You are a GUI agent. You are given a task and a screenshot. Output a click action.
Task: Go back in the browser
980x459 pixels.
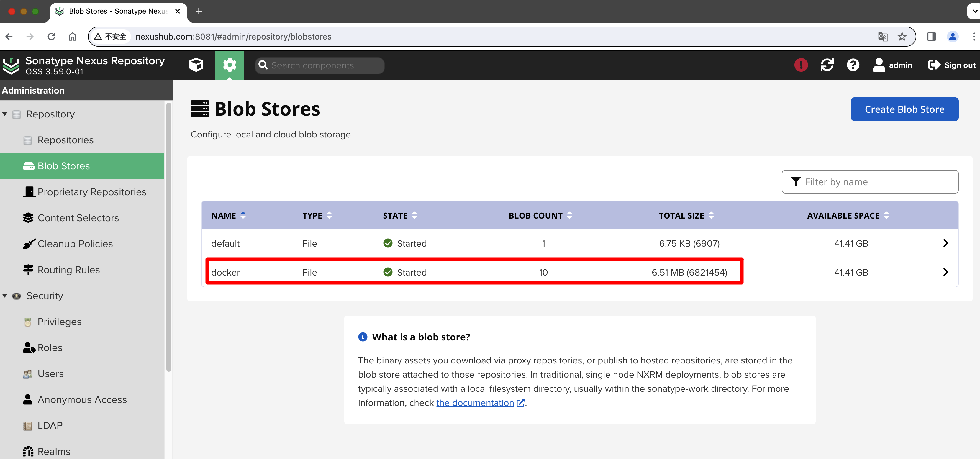pyautogui.click(x=9, y=37)
